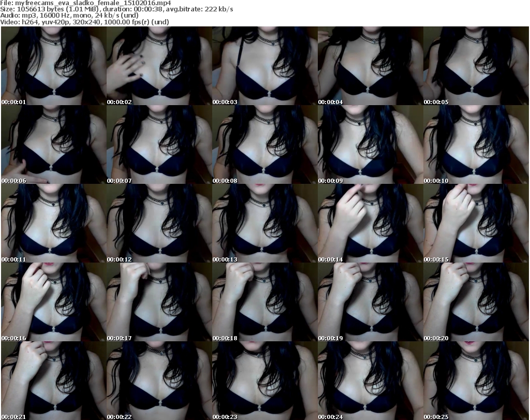This screenshot has height=420, width=530.
Task: Click the 'Video: h264, yuv420p' info line
Action: tap(84, 22)
